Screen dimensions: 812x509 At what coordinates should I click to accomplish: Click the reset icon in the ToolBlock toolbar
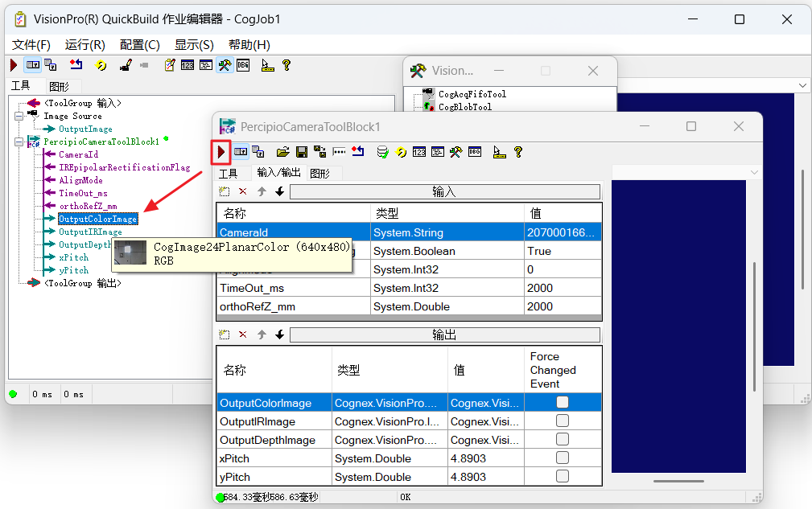pyautogui.click(x=358, y=151)
